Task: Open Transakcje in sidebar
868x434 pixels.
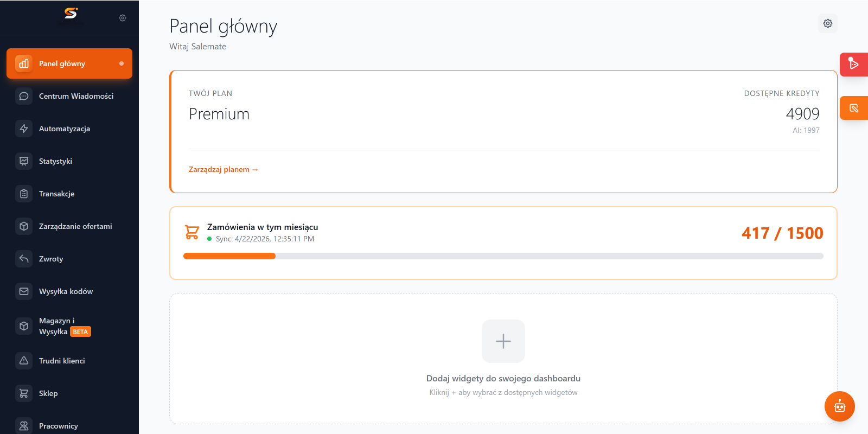Action: click(x=69, y=194)
